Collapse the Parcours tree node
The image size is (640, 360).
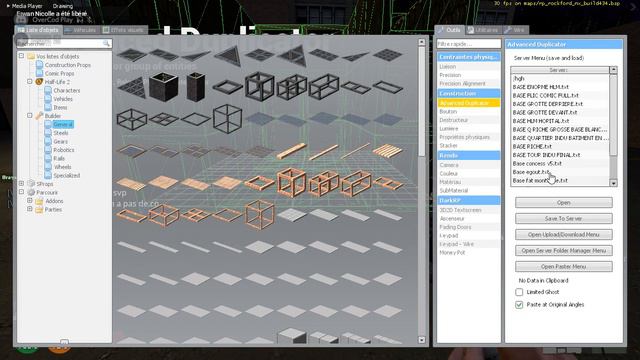click(21, 192)
